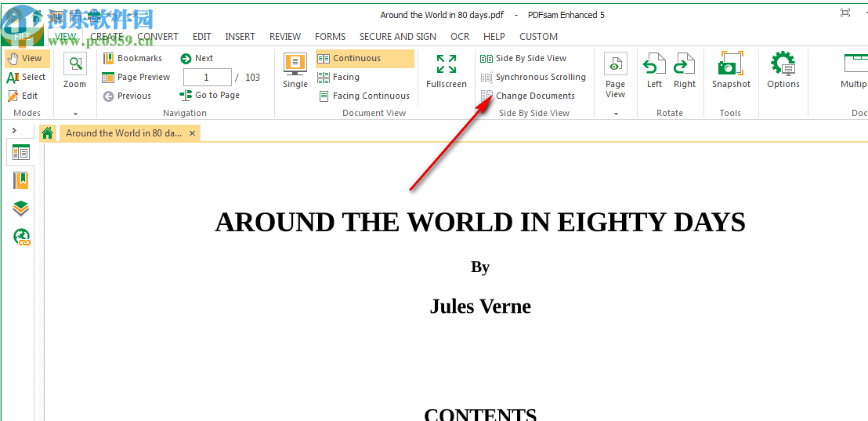
Task: Take a Snapshot of the page
Action: [731, 71]
